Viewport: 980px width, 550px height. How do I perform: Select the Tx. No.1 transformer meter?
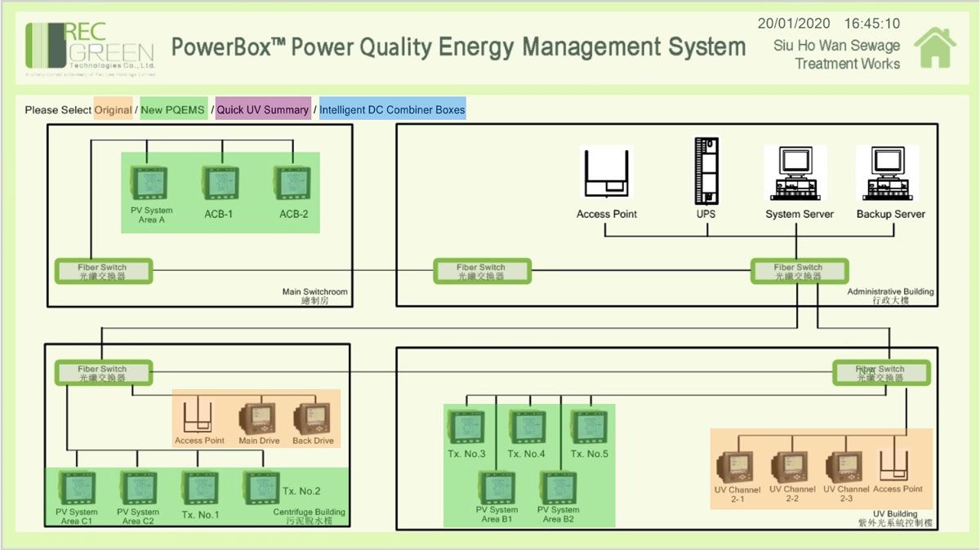[x=200, y=489]
